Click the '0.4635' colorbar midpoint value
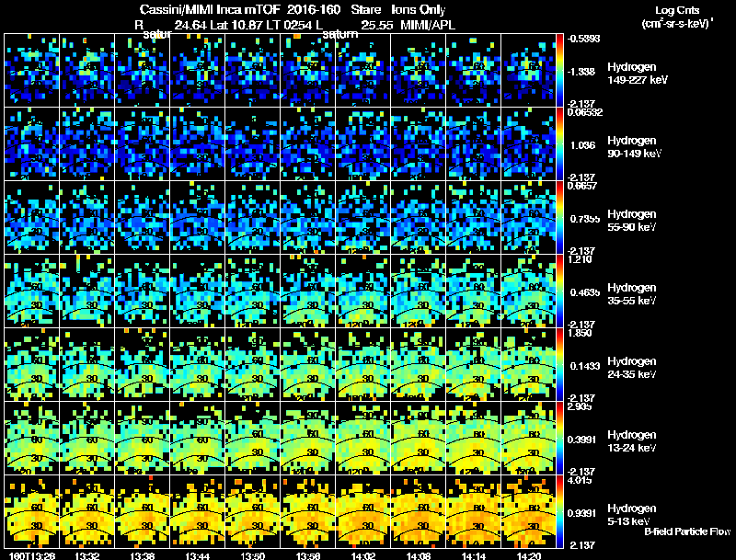The width and height of the screenshot is (736, 560). click(x=585, y=292)
